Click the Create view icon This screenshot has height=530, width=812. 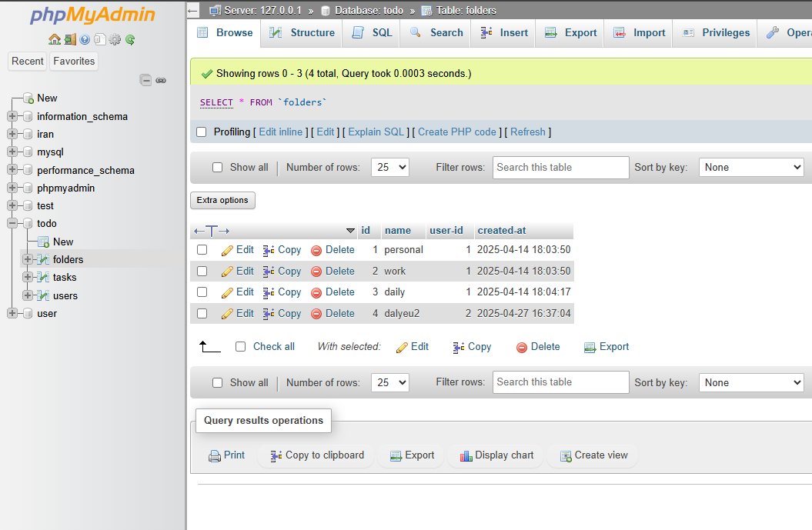click(x=566, y=456)
